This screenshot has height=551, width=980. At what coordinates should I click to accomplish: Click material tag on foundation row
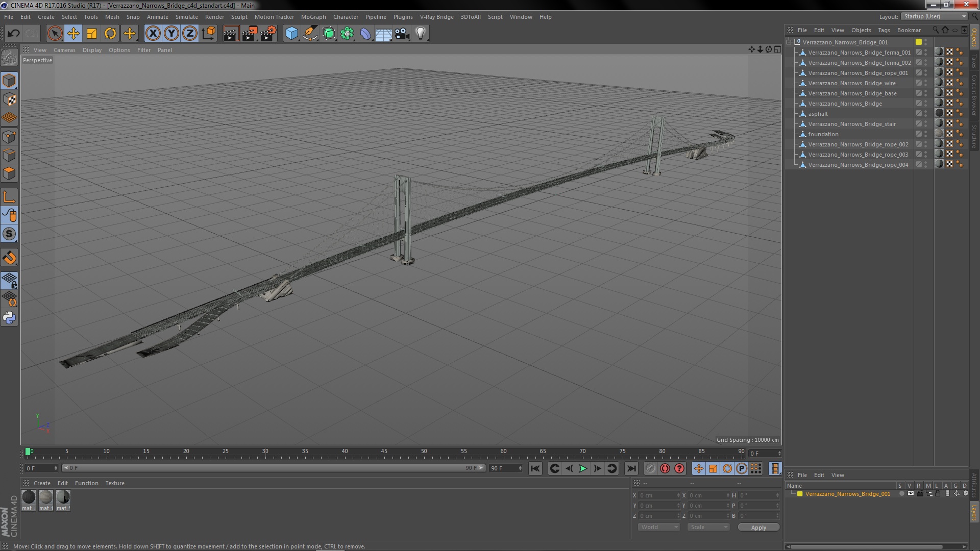click(939, 134)
